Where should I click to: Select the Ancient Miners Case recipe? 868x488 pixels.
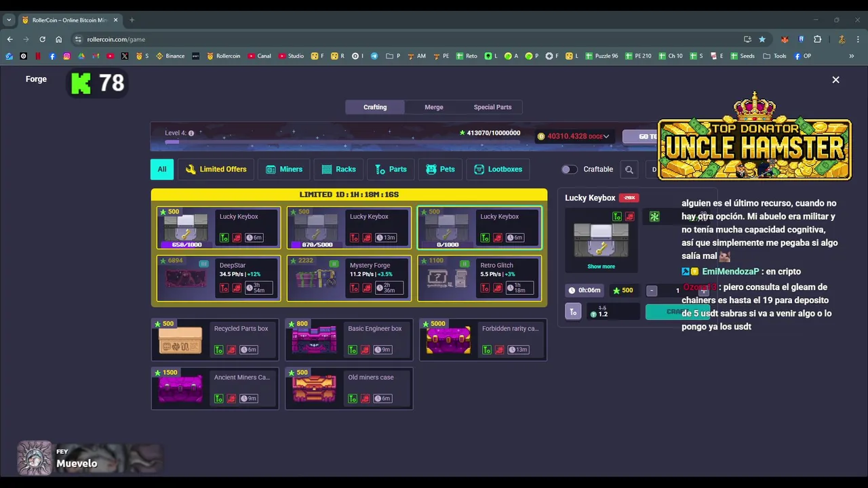(214, 388)
